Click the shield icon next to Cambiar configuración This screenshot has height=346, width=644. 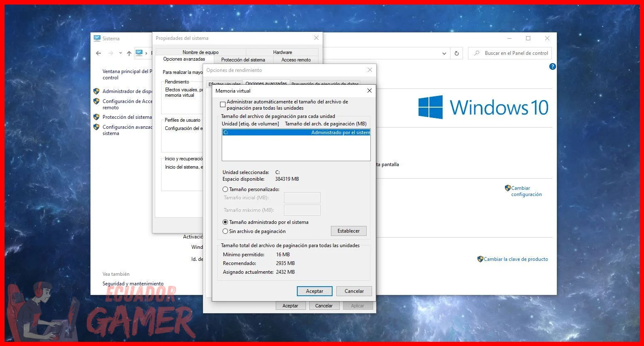tap(507, 188)
